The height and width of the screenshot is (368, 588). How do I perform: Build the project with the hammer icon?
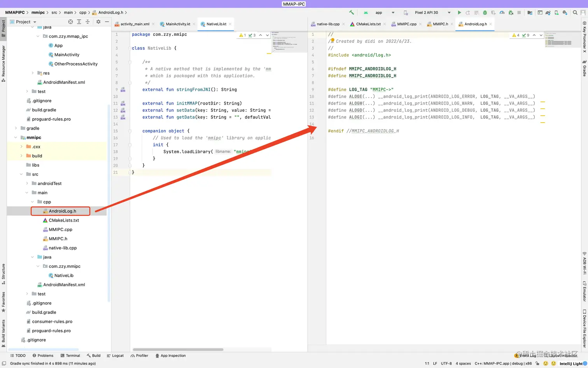(x=352, y=12)
